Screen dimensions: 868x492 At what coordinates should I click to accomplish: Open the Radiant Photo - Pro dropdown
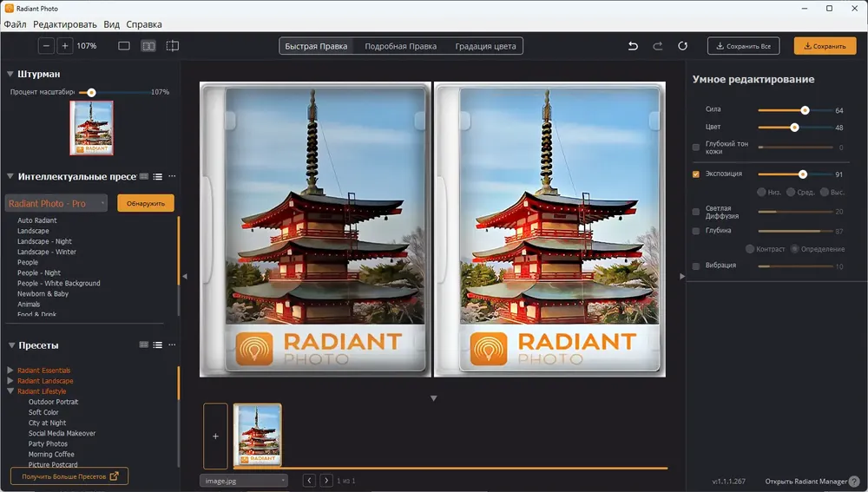click(56, 203)
